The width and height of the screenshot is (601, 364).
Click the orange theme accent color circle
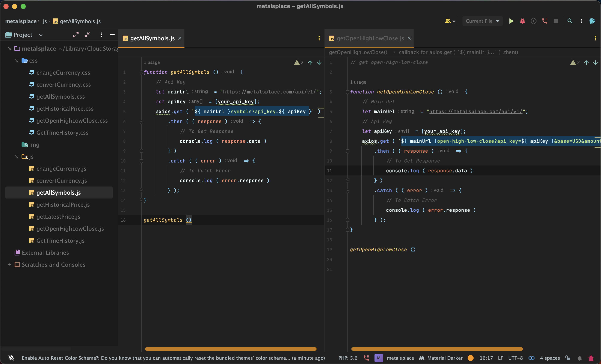pos(471,358)
